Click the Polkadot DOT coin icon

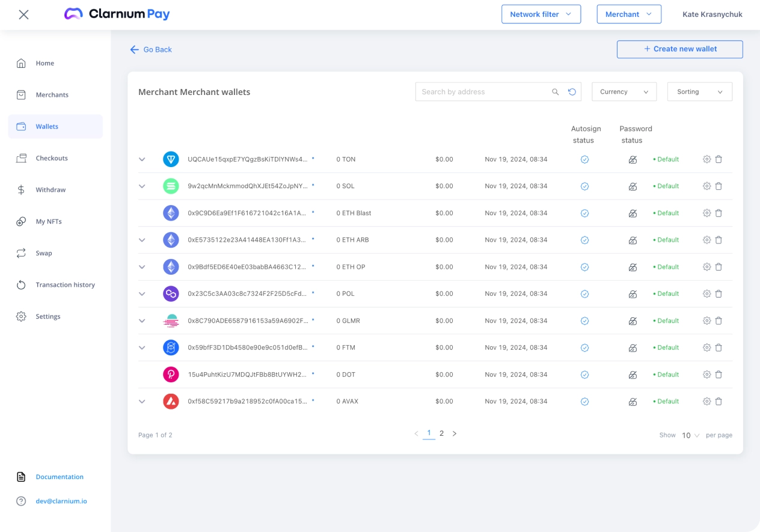click(171, 375)
